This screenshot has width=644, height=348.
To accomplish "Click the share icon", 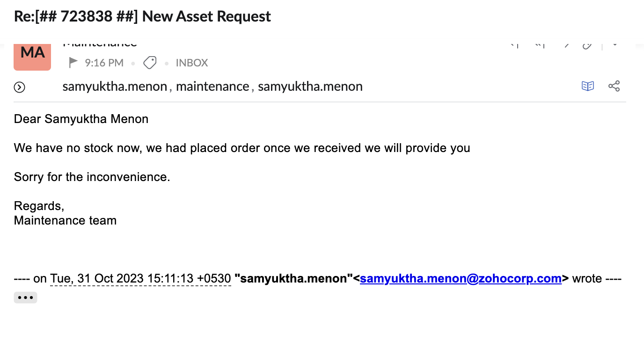I will point(614,86).
